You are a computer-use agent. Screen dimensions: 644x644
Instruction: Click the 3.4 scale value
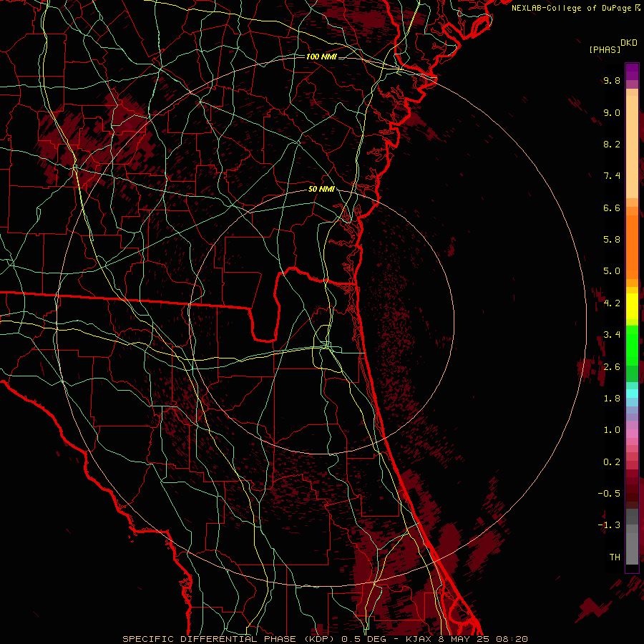pos(612,335)
